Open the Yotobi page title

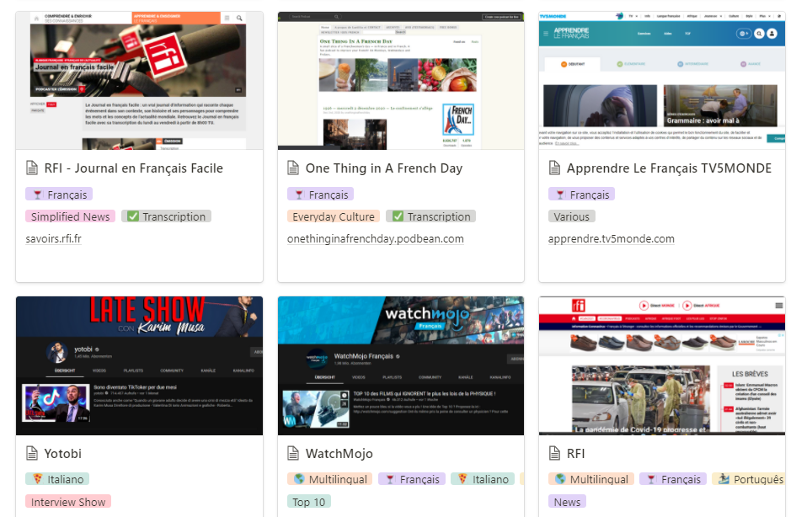pyautogui.click(x=62, y=453)
